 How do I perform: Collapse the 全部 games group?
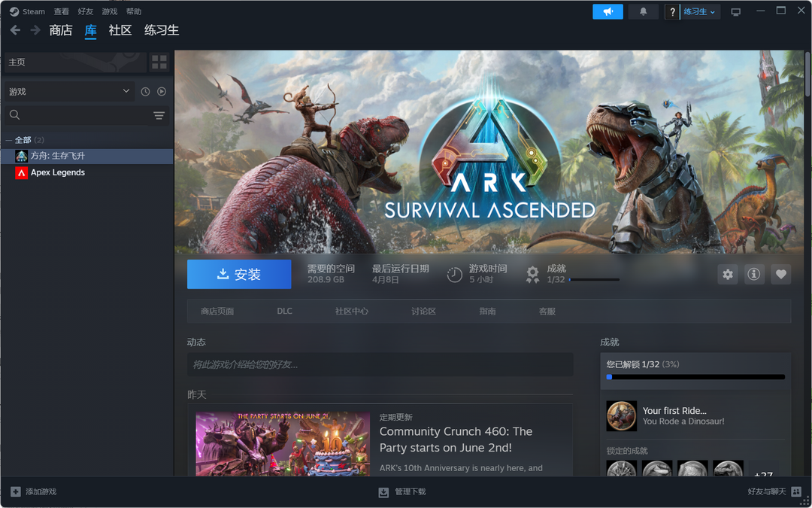pos(8,140)
